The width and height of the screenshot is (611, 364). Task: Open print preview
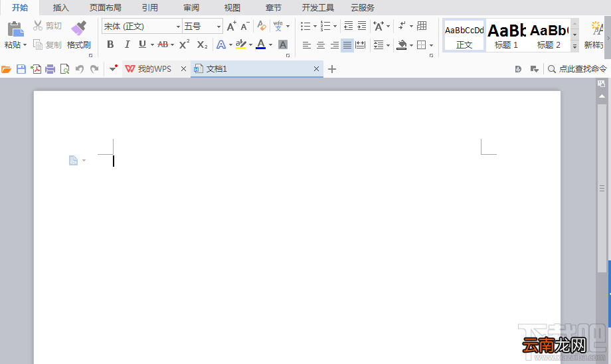click(x=64, y=69)
